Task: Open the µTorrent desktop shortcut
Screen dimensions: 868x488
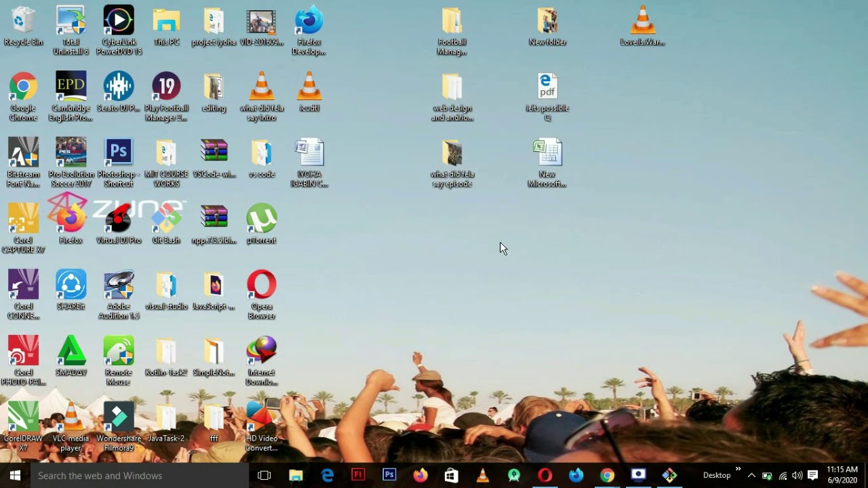Action: (261, 225)
